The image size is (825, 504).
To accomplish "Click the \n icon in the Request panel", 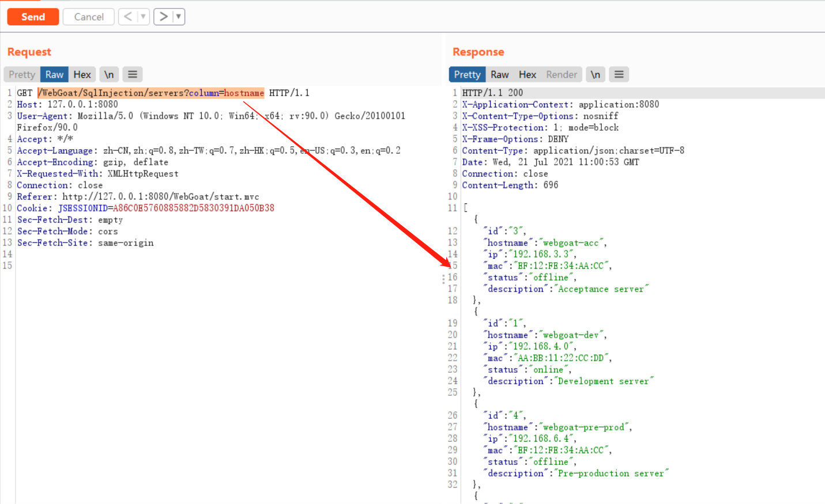I will coord(109,74).
